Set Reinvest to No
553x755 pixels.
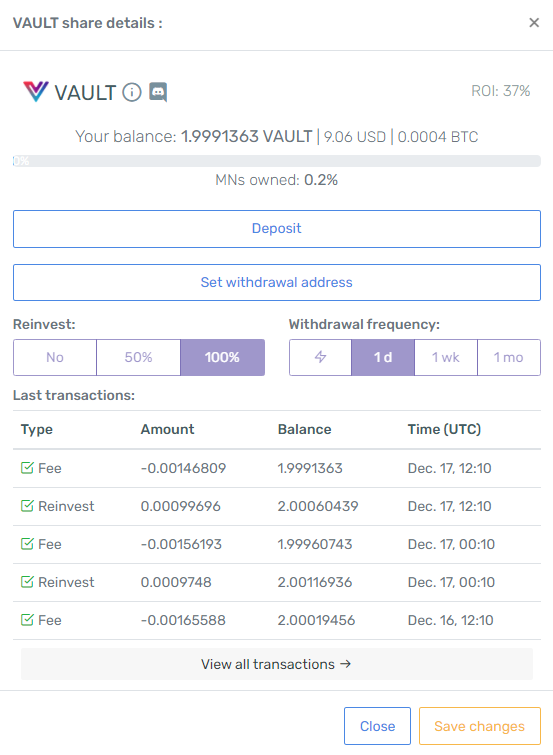(x=55, y=357)
